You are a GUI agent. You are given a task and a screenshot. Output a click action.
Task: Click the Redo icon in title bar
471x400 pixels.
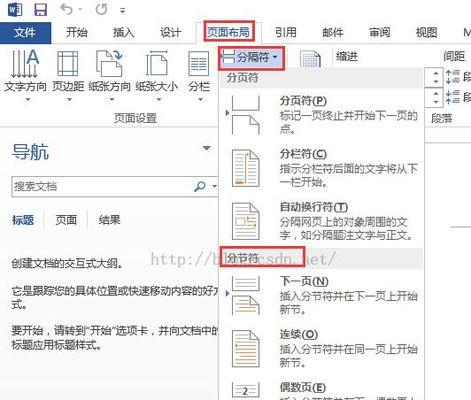[101, 9]
